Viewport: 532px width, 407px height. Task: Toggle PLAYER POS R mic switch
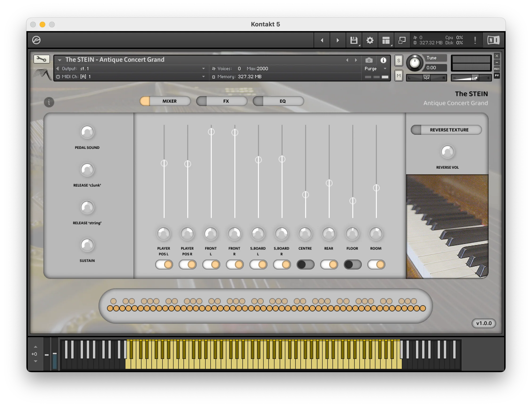point(187,265)
